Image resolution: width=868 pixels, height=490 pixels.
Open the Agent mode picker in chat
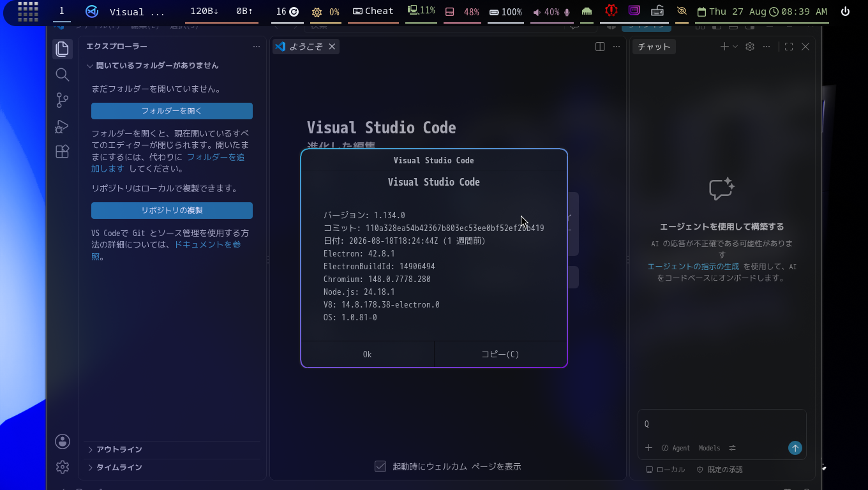point(676,448)
